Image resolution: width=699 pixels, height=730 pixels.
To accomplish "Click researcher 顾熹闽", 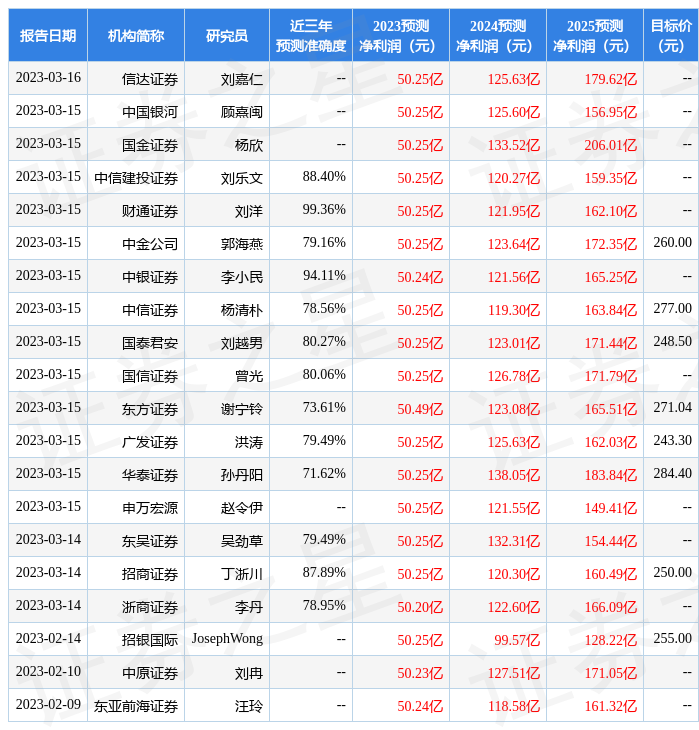I will point(242,112).
